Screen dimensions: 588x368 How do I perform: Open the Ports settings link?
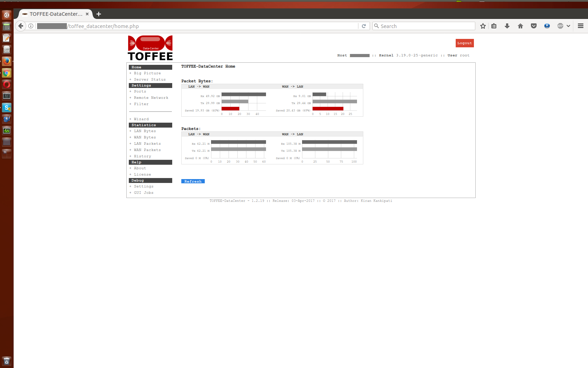[140, 91]
